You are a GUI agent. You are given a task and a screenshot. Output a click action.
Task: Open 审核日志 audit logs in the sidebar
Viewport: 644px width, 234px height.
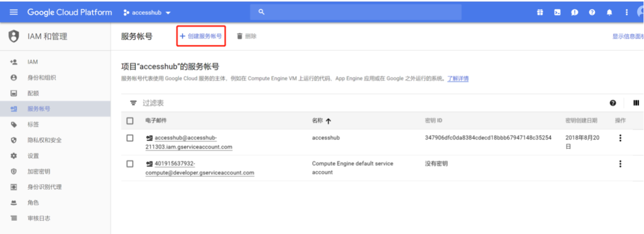(55, 218)
